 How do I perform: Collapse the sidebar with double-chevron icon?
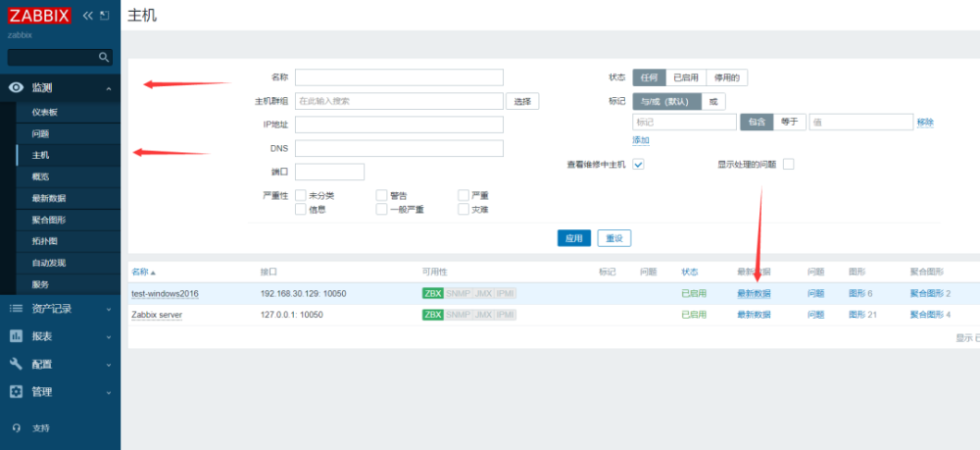click(87, 16)
